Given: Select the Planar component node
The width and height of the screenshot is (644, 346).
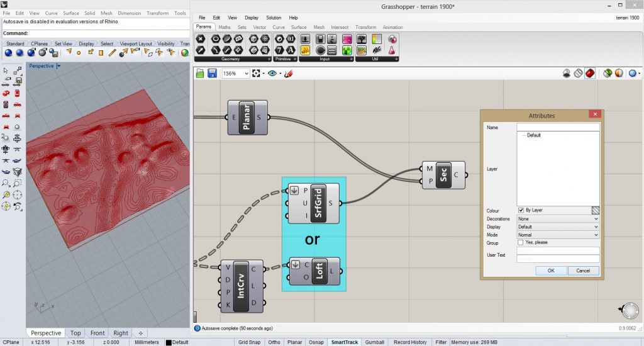Looking at the screenshot, I should pos(247,117).
